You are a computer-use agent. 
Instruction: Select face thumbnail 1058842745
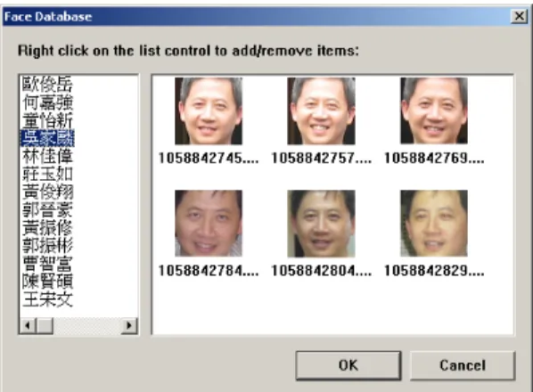tap(209, 110)
